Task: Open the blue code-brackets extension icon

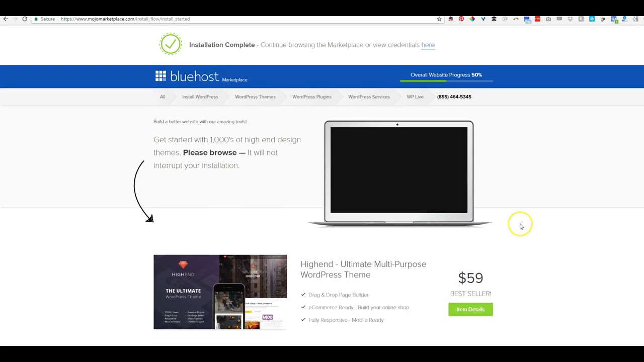Action: click(x=614, y=19)
